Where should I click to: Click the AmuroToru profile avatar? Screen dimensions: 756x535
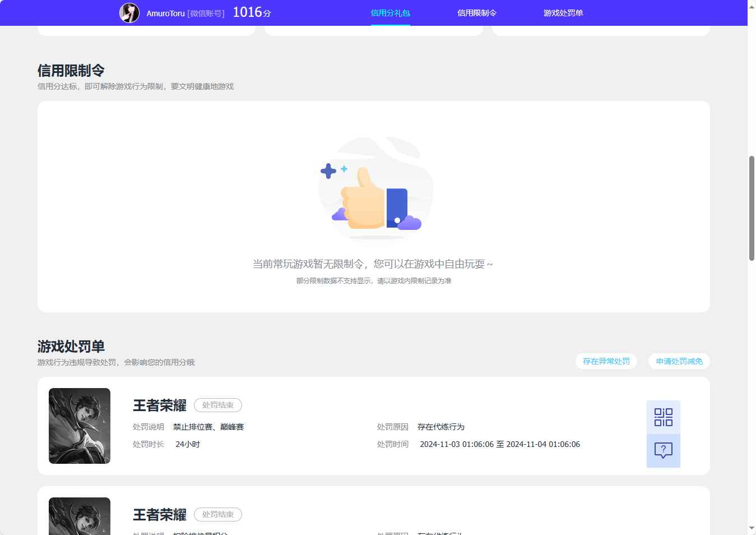tap(129, 12)
